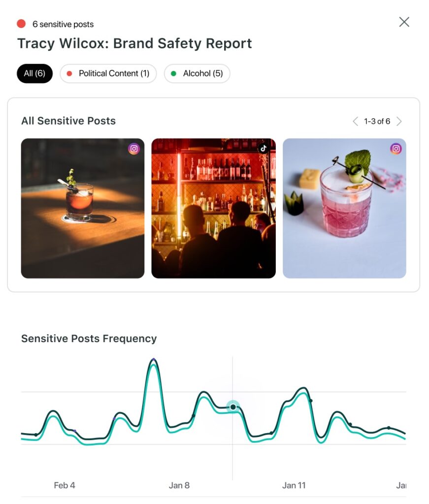Filter by Alcohol (5)

pyautogui.click(x=197, y=74)
